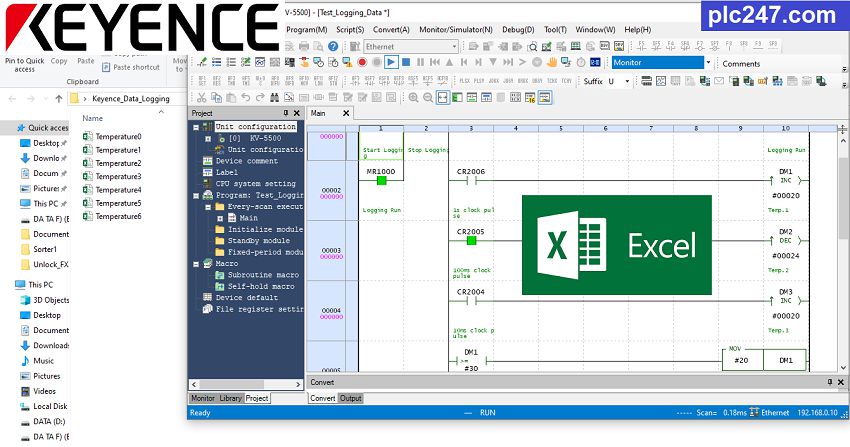Switch to the Library tab in Project pane
Screen dimensions: 850x447
coord(230,398)
